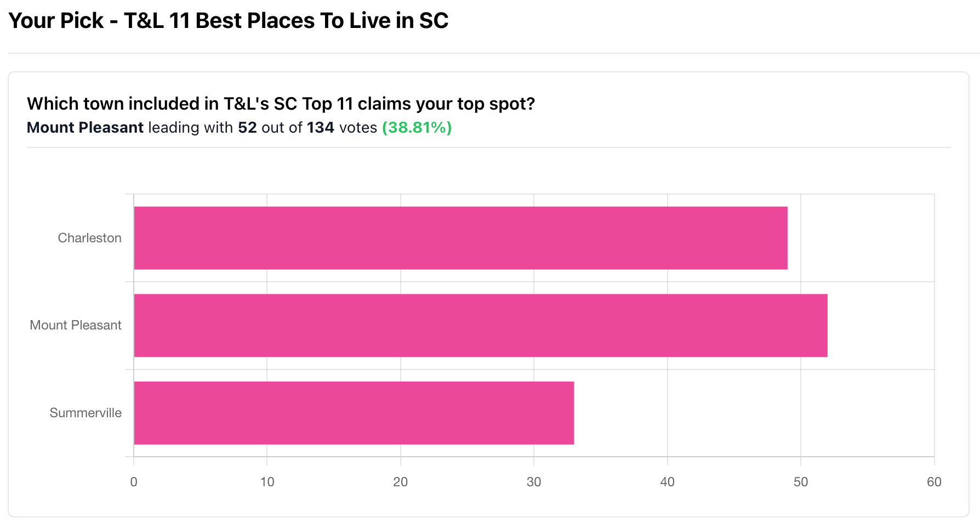
Task: Click the 20 tick label on the axis
Action: point(401,482)
